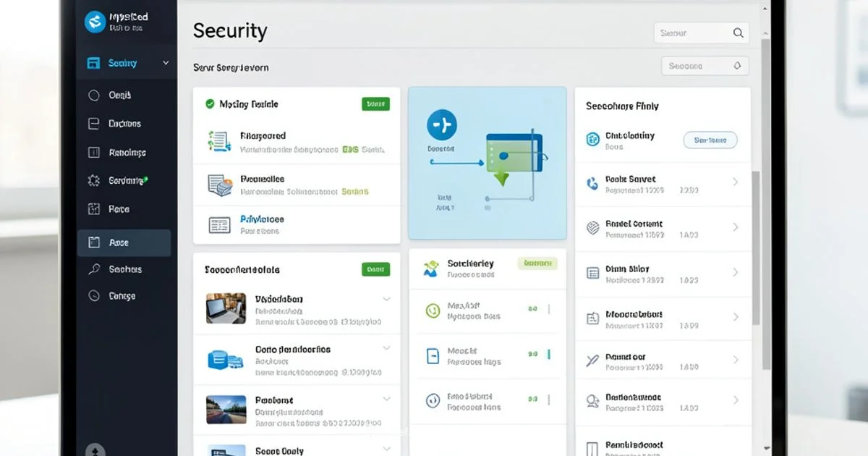Screen dimensions: 868x456
Task: Click the blue app logo in the sidebar
Action: pos(95,22)
